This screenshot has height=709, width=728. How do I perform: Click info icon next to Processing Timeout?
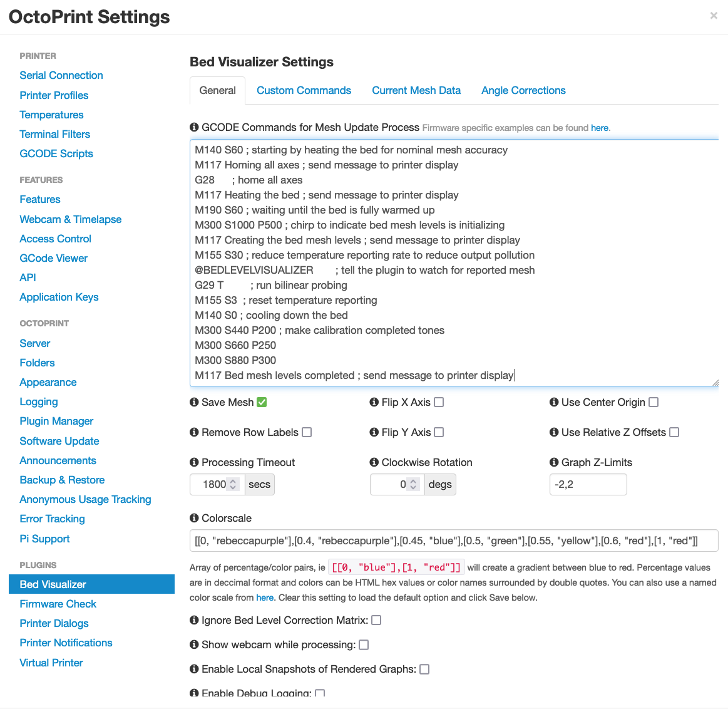click(194, 462)
